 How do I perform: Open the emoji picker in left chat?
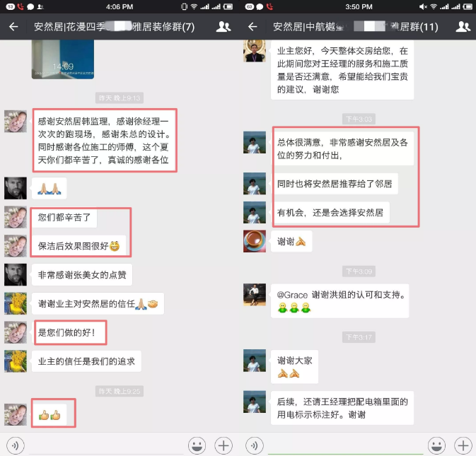pyautogui.click(x=197, y=445)
